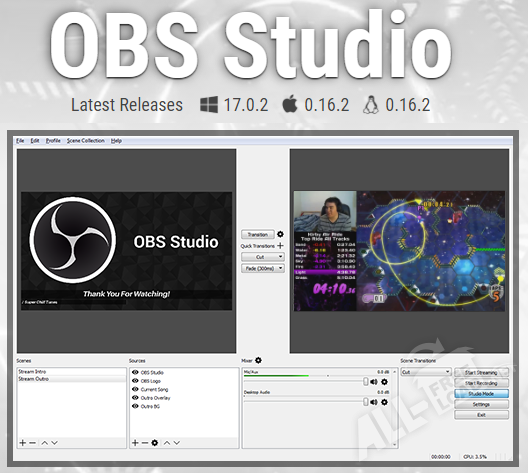
Task: Click the Start Streaming button
Action: pyautogui.click(x=481, y=372)
